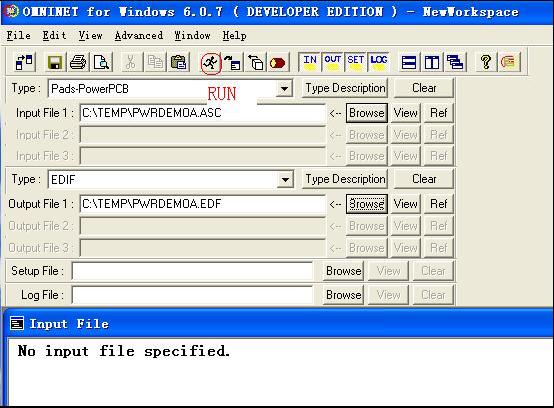Click Clear beside output Type EDIF
Screen dimensions: 554x408
pyautogui.click(x=424, y=179)
